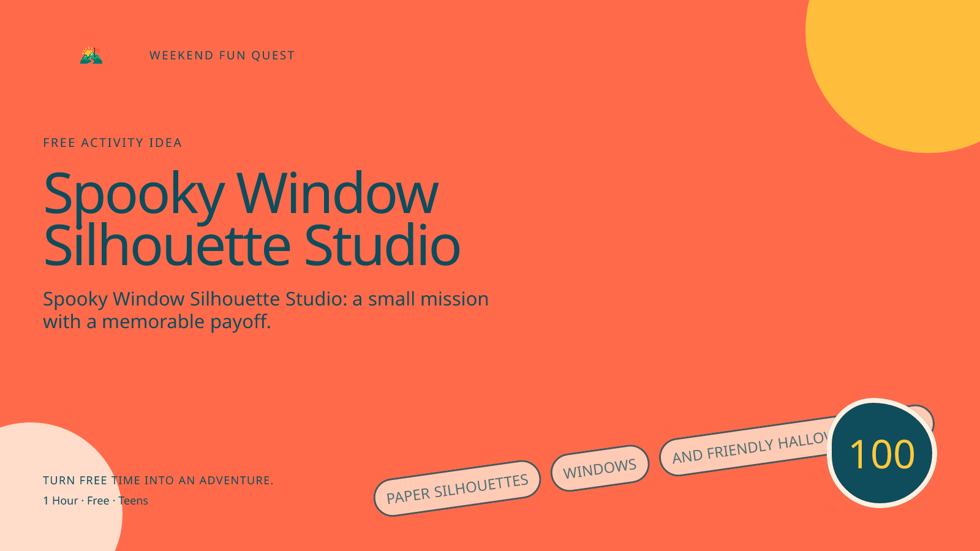Select the Free cost label in footer
The image size is (980, 551).
pyautogui.click(x=98, y=501)
